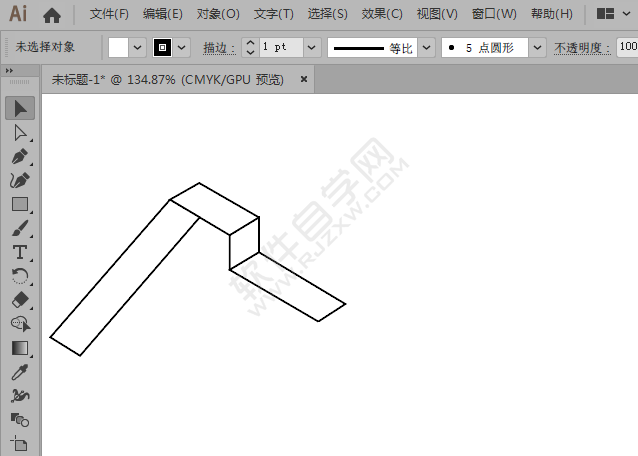This screenshot has width=638, height=456.
Task: Select the Pen tool
Action: pyautogui.click(x=20, y=156)
